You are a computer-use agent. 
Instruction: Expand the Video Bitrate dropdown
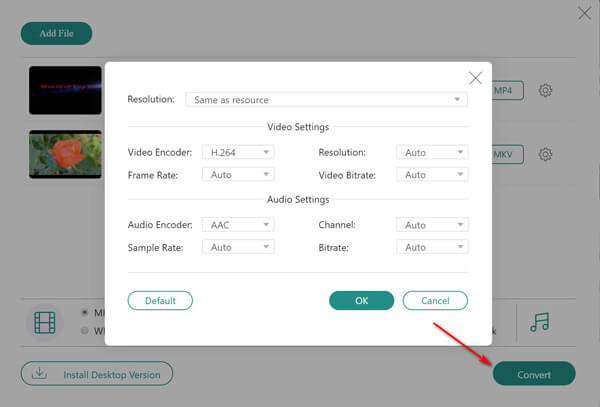click(x=432, y=174)
